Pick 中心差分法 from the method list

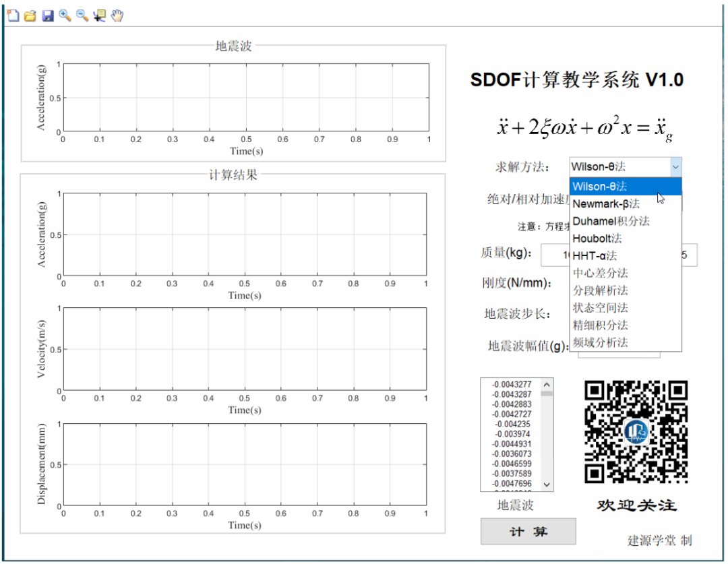pos(626,273)
